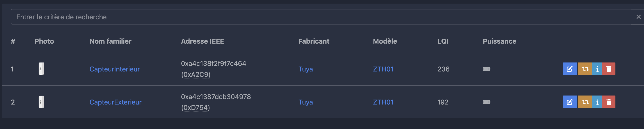Focus the search criteria input field
644x129 pixels.
coord(321,17)
